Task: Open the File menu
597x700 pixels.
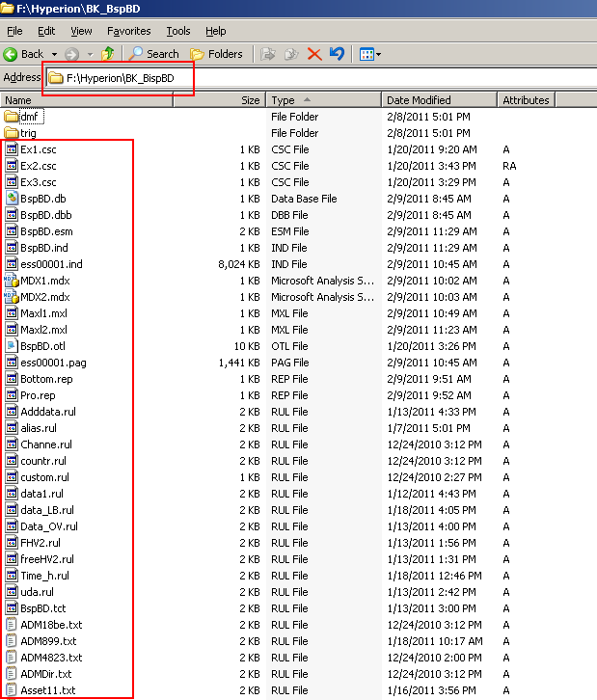Action: point(14,31)
